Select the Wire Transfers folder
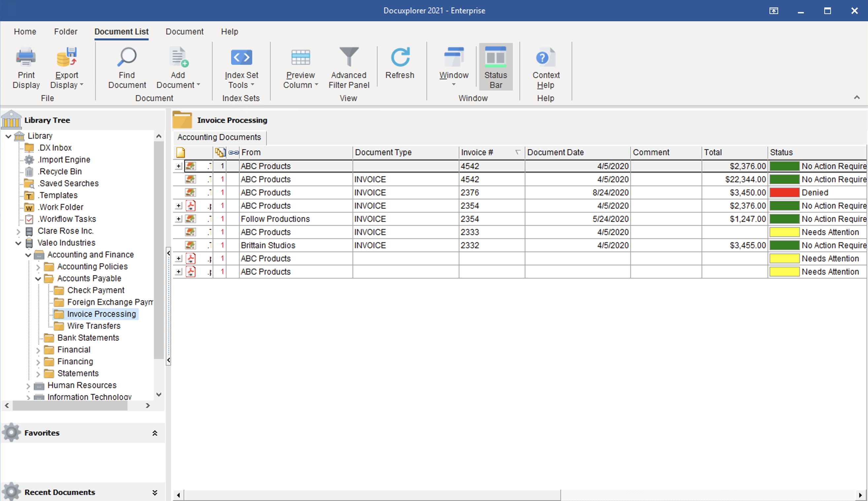 [x=94, y=326]
